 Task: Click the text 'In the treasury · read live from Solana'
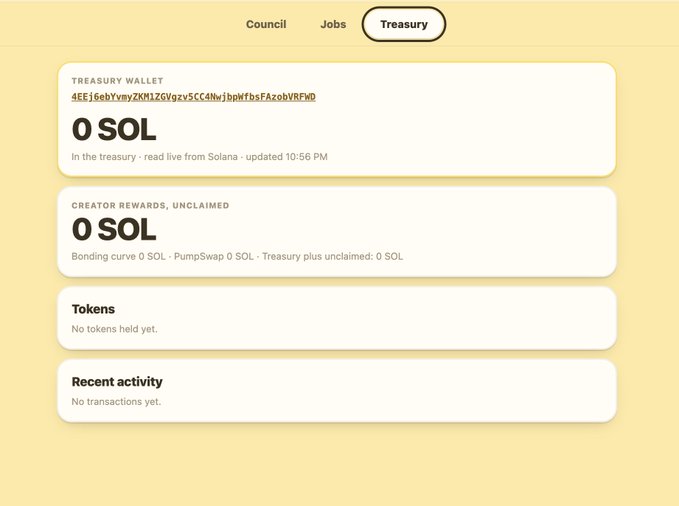[x=155, y=157]
